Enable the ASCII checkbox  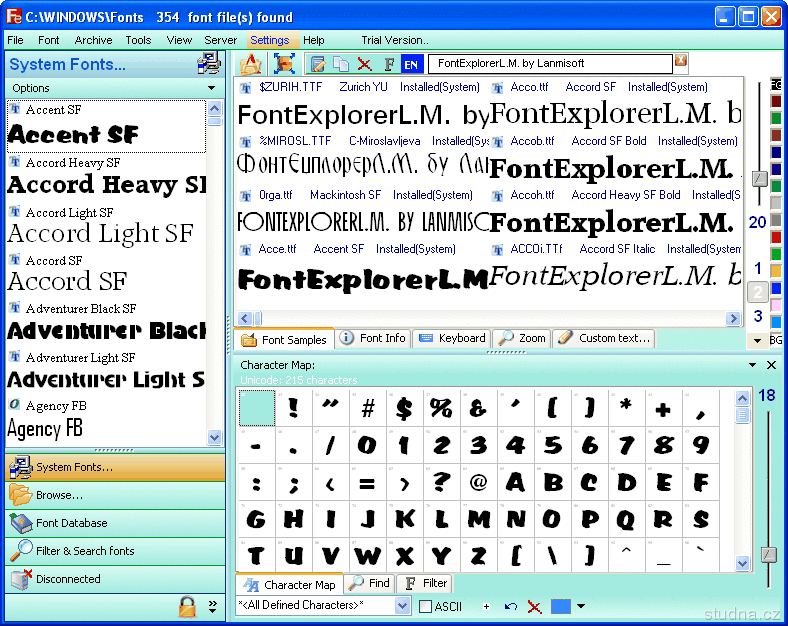pyautogui.click(x=425, y=606)
